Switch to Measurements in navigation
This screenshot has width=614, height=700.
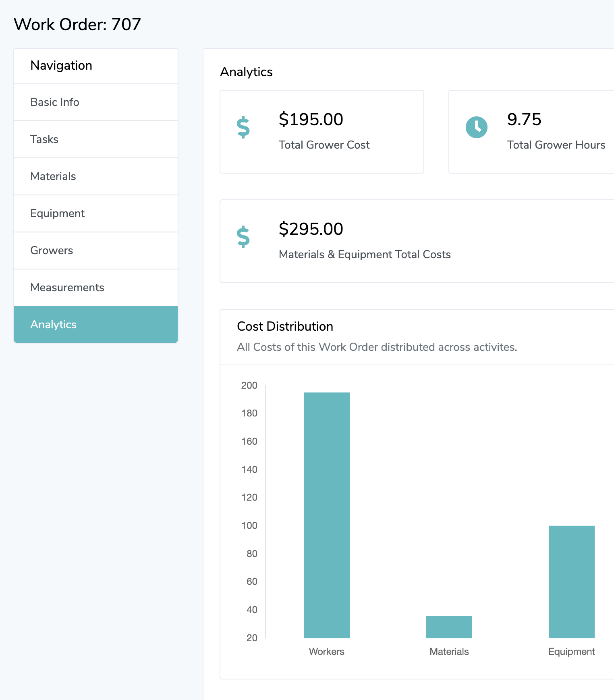pos(96,288)
